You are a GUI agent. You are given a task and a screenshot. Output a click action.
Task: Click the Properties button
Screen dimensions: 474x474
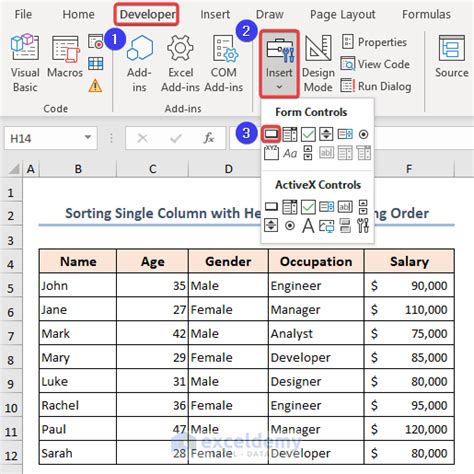[x=374, y=42]
